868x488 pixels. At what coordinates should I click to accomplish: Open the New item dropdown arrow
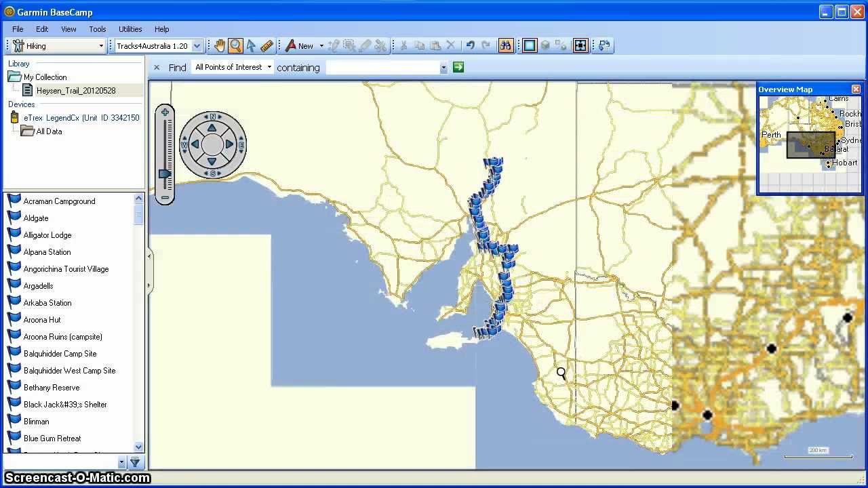point(321,46)
